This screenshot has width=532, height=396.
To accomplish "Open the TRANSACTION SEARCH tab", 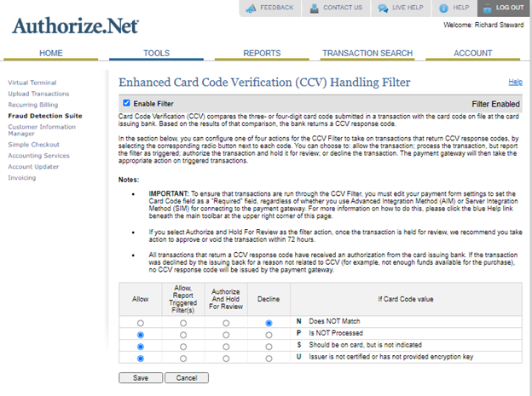I will click(367, 54).
